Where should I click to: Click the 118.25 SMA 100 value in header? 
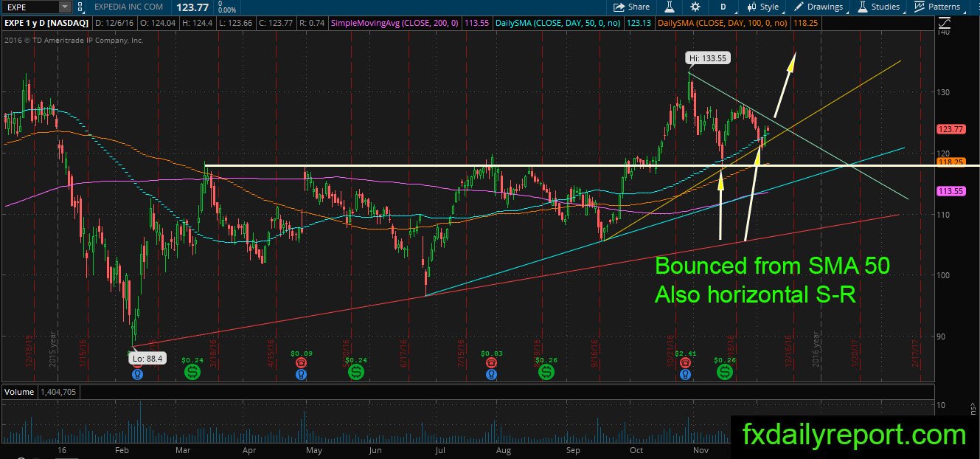[x=804, y=24]
